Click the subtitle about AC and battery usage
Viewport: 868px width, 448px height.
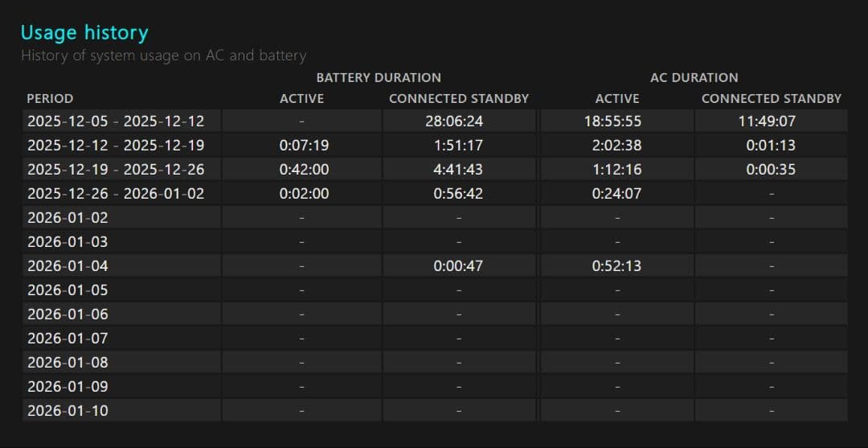163,55
